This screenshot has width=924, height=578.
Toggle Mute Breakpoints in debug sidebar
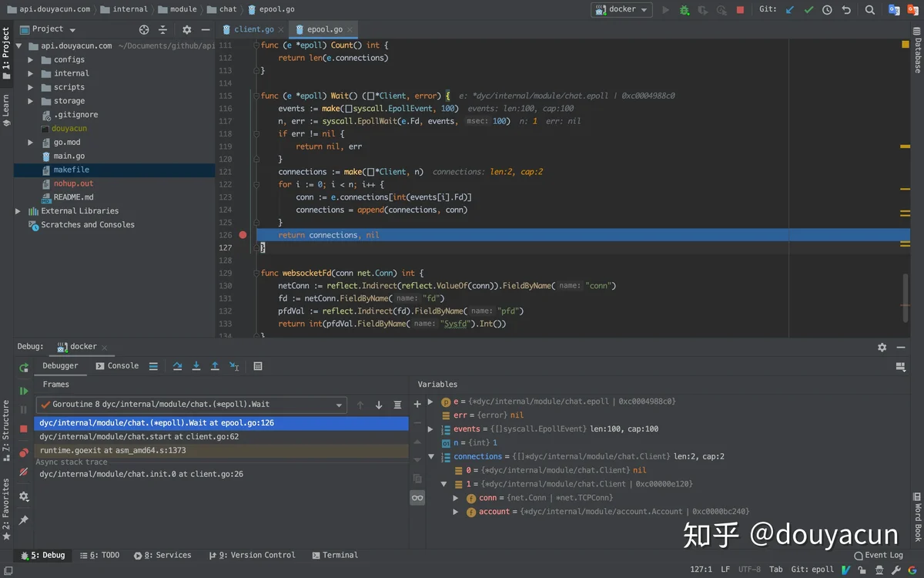[x=24, y=472]
